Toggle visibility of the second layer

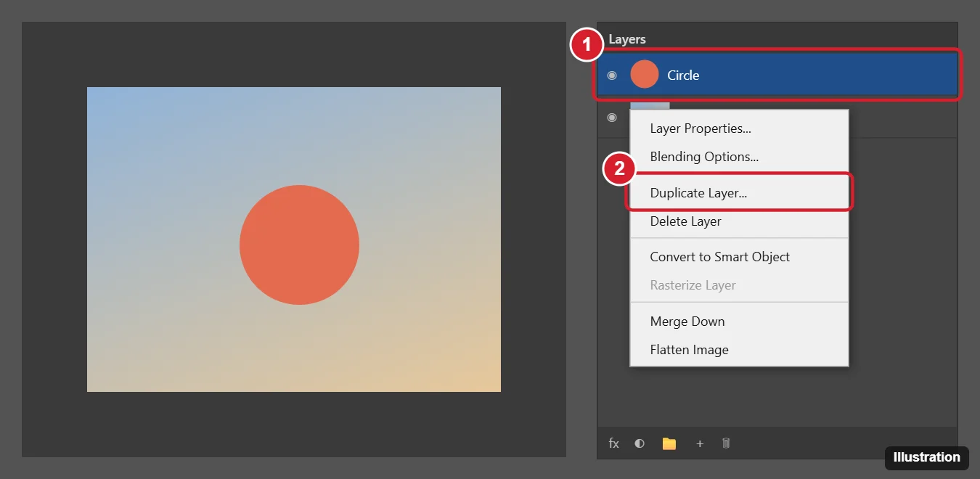(612, 118)
